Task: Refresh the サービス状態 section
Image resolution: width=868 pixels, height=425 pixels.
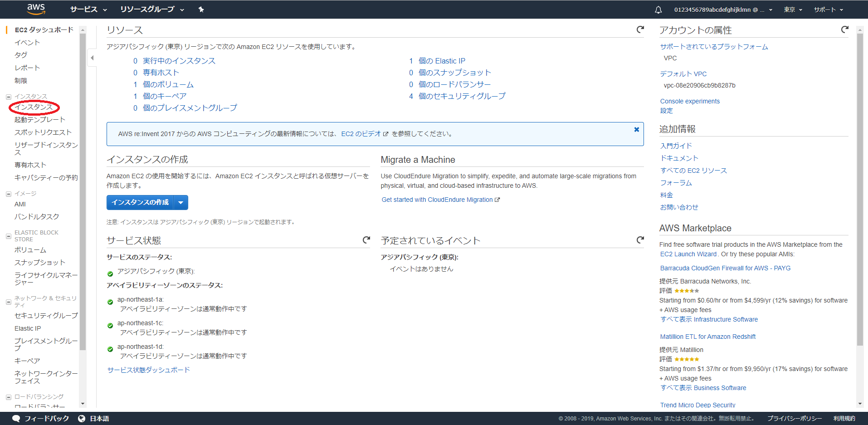Action: click(366, 240)
